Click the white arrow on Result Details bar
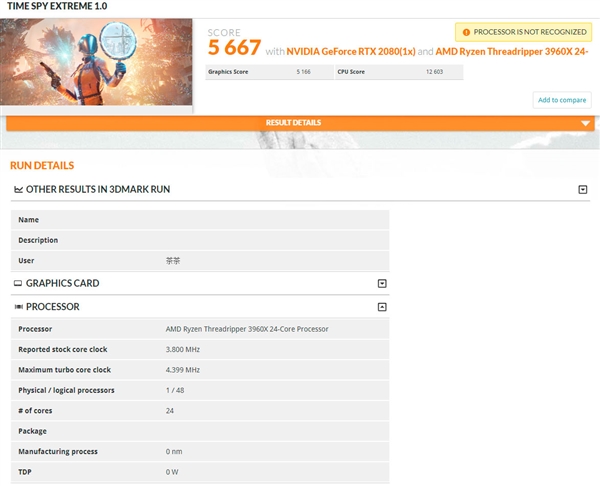This screenshot has width=600, height=486. 585,123
